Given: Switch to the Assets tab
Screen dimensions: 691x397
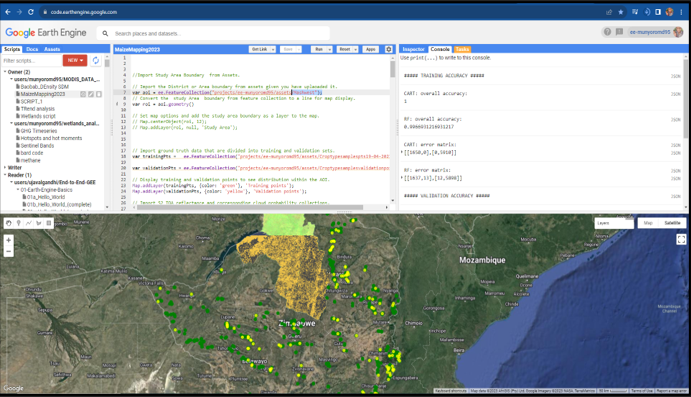Looking at the screenshot, I should pyautogui.click(x=52, y=49).
